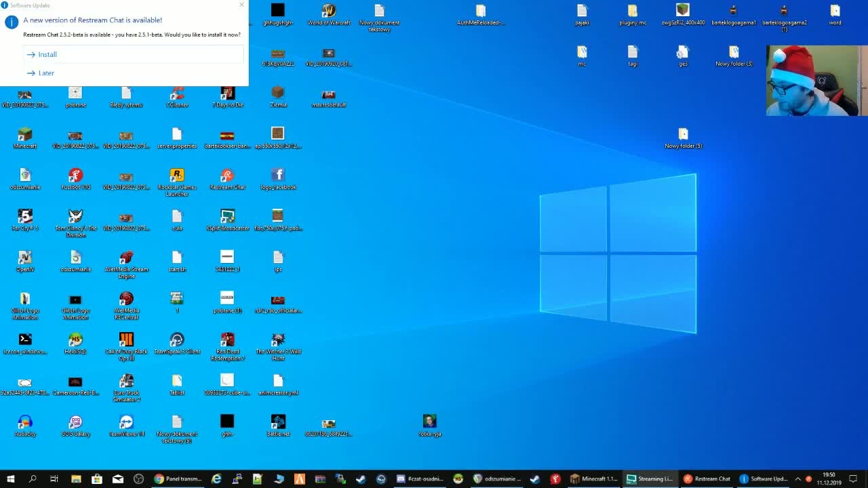Close the Software Update dialog
This screenshot has height=488, width=868.
click(x=241, y=5)
